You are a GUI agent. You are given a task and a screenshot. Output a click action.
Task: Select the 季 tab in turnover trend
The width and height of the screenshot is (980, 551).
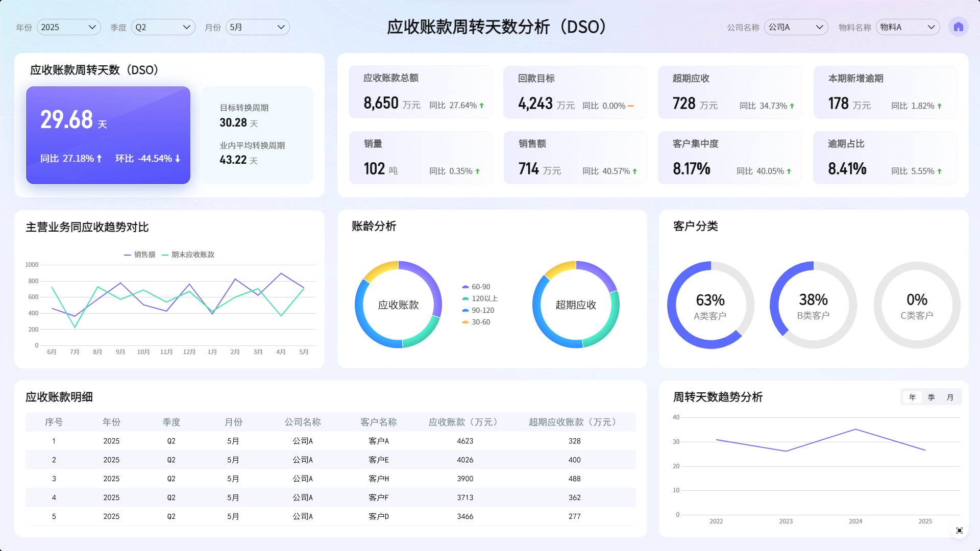tap(931, 397)
